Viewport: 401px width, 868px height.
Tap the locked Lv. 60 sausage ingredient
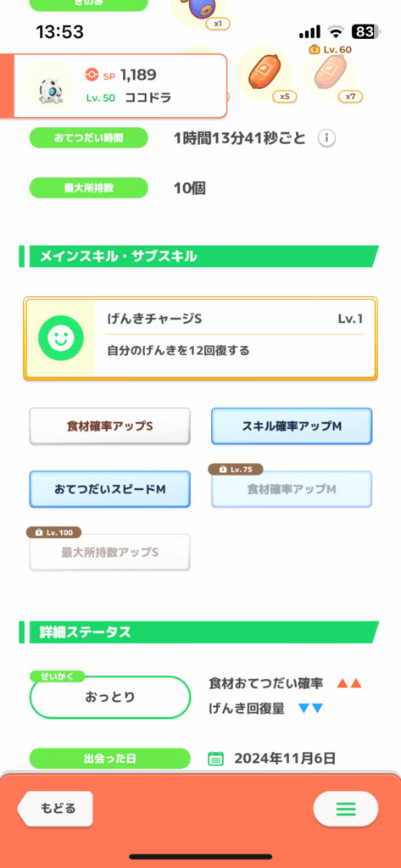point(330,75)
